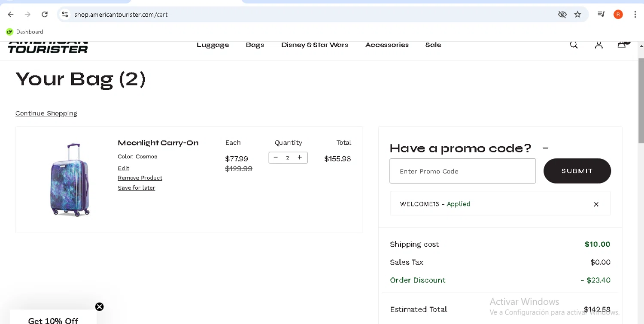
Task: Click the crossed-eye privacy icon in the address bar
Action: 562,15
